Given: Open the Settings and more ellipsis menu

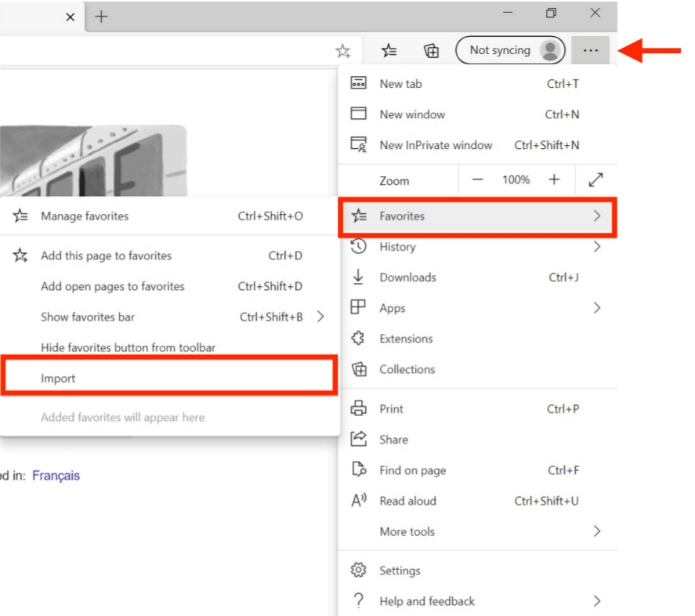Looking at the screenshot, I should click(590, 51).
